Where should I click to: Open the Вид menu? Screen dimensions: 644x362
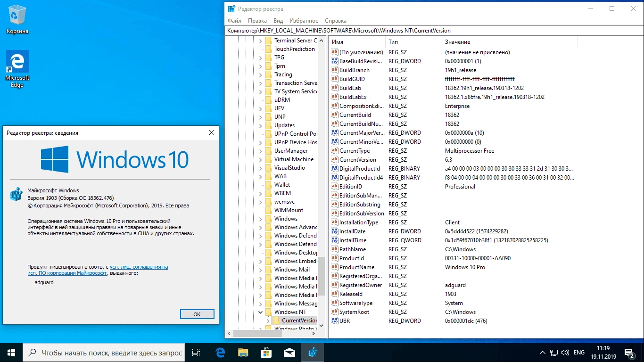[278, 21]
